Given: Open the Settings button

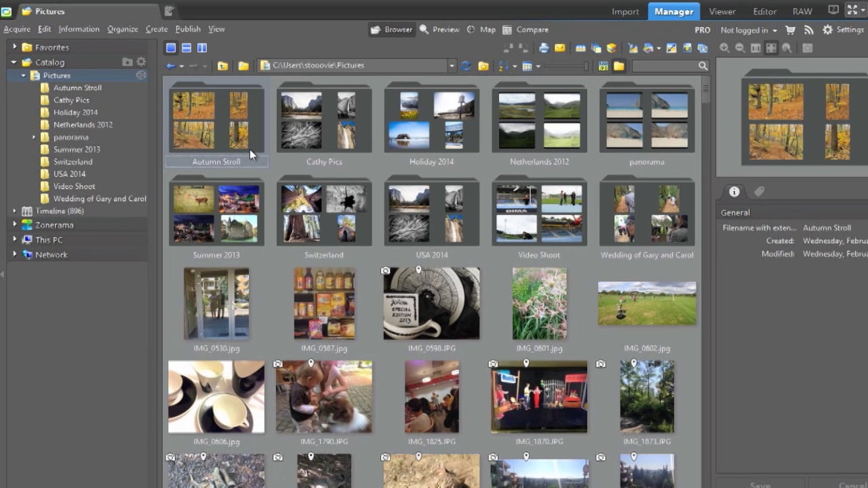Looking at the screenshot, I should click(843, 30).
